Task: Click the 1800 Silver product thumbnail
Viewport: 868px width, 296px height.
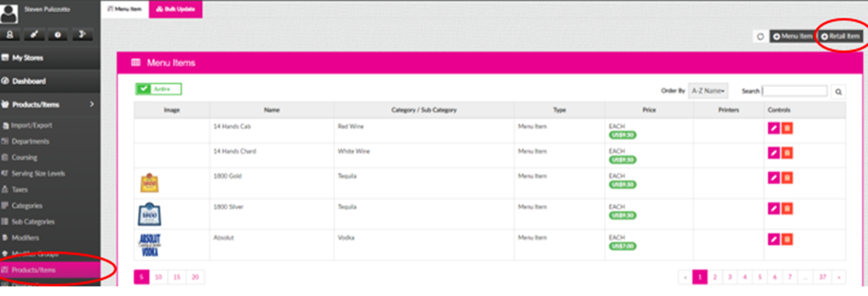Action: [x=149, y=214]
